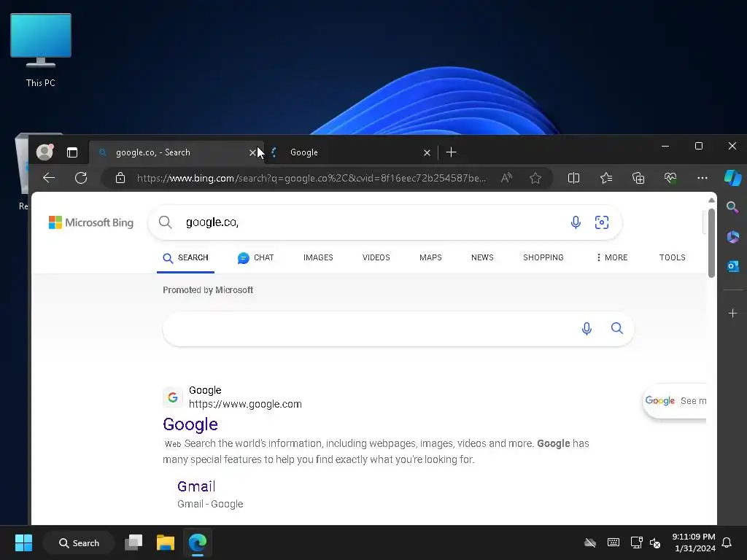Open the VIDEOS results tab
The width and height of the screenshot is (747, 560).
(x=376, y=257)
